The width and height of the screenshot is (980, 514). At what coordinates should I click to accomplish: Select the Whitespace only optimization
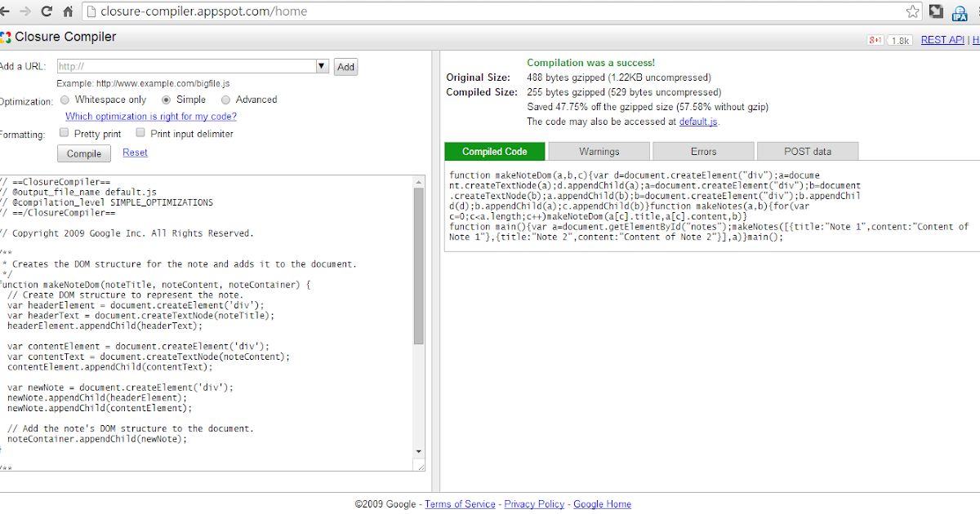(x=65, y=100)
